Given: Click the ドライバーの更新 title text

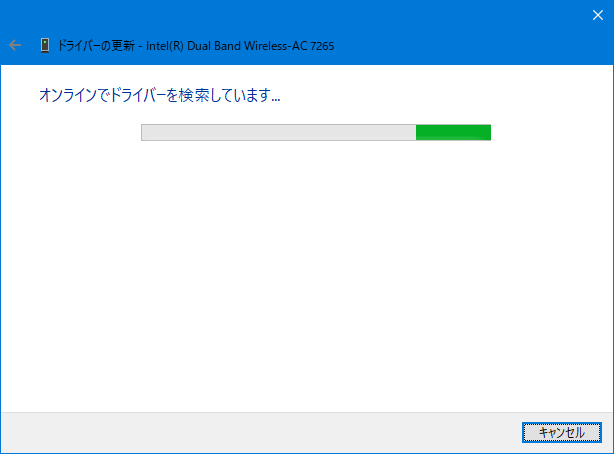Looking at the screenshot, I should click(97, 45).
